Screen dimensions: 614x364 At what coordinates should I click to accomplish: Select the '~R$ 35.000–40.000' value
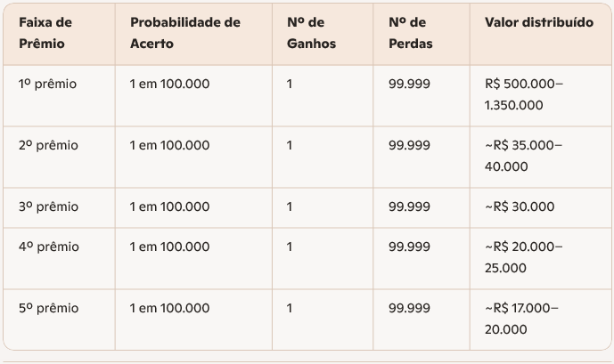524,156
